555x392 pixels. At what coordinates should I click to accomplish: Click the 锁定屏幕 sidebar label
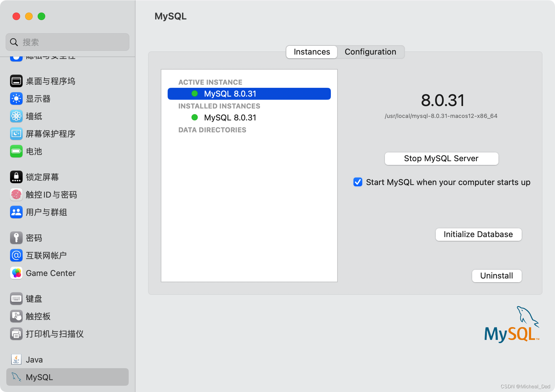click(42, 177)
